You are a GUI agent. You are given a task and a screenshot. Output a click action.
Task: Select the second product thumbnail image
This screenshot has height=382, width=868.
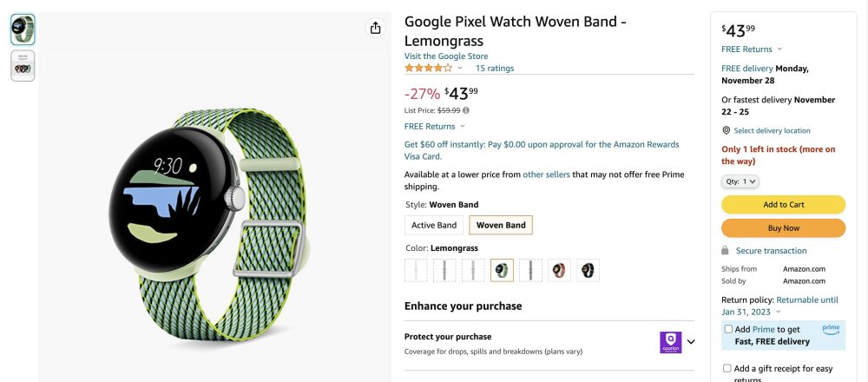pos(23,66)
